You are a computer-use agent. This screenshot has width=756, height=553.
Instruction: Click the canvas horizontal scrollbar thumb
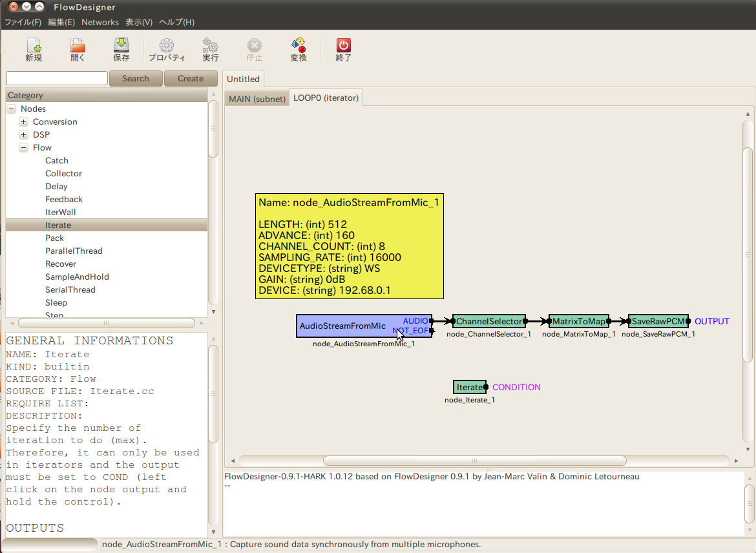pyautogui.click(x=474, y=461)
